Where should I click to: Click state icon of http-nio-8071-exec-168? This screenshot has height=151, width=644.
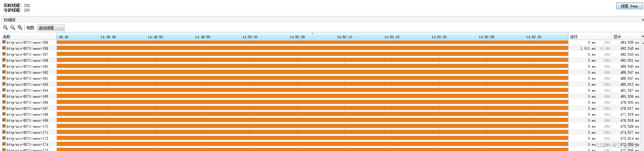click(4, 114)
